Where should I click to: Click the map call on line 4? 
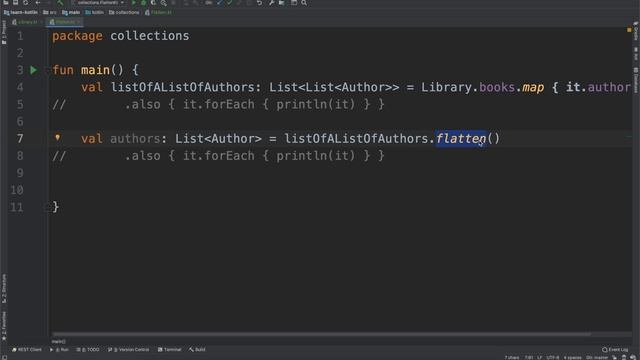click(x=533, y=87)
